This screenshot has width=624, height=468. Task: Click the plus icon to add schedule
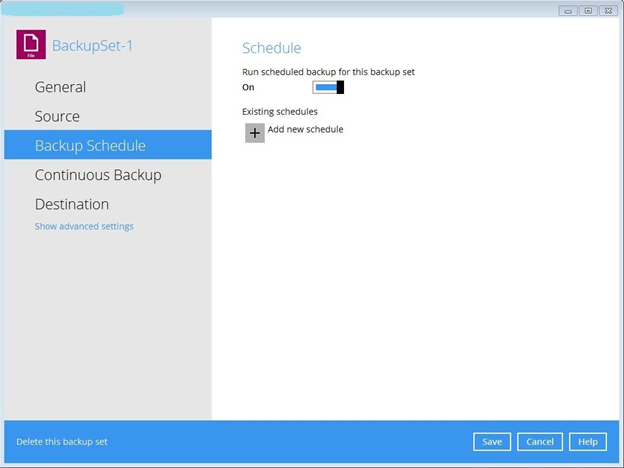click(255, 133)
